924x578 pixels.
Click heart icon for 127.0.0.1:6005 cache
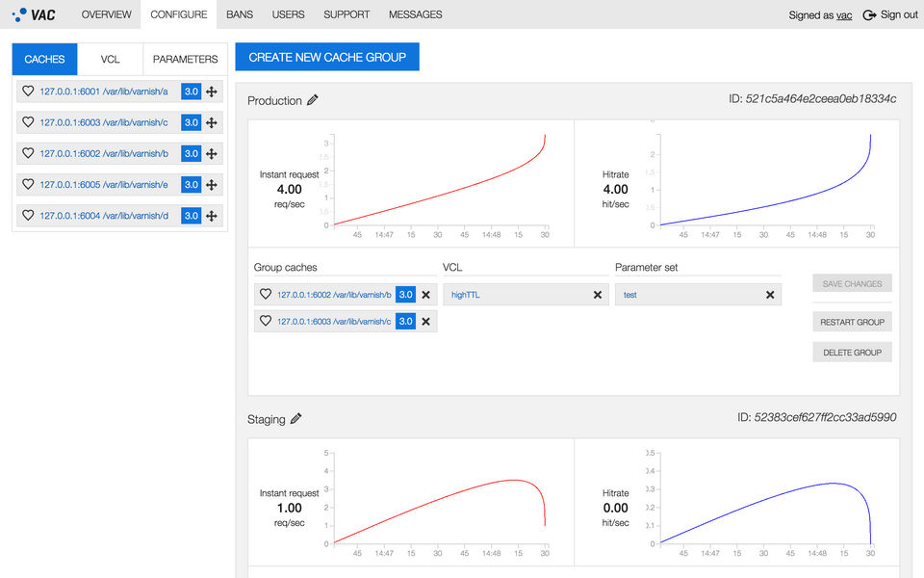28,184
